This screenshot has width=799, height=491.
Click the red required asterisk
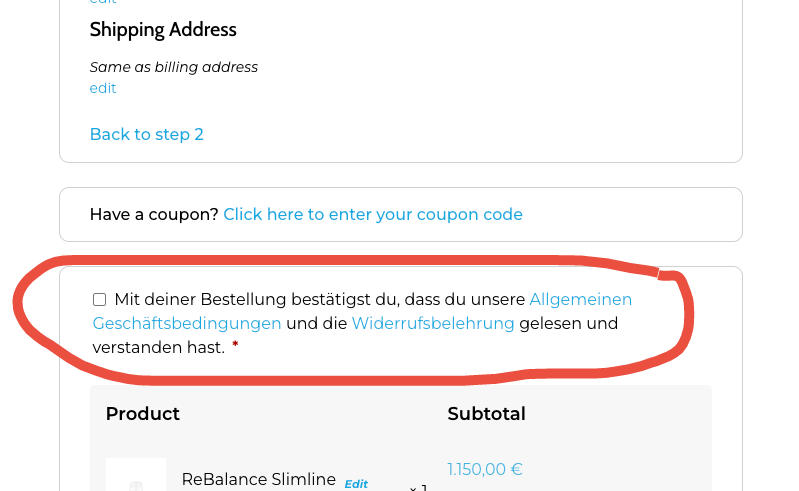tap(235, 345)
